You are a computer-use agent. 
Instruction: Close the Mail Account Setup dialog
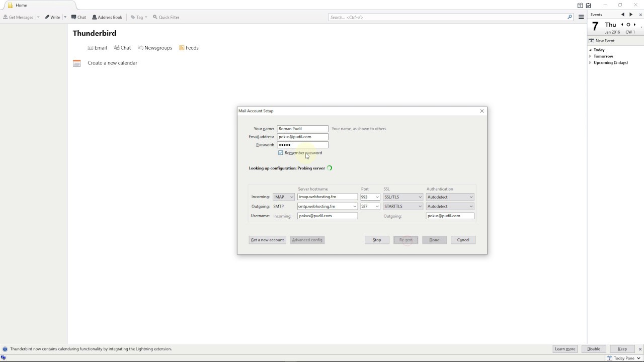[482, 111]
